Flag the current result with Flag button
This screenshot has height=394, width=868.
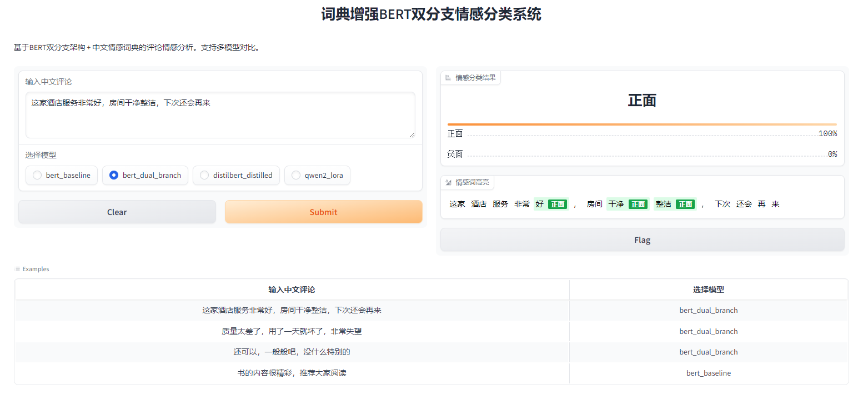click(x=642, y=240)
